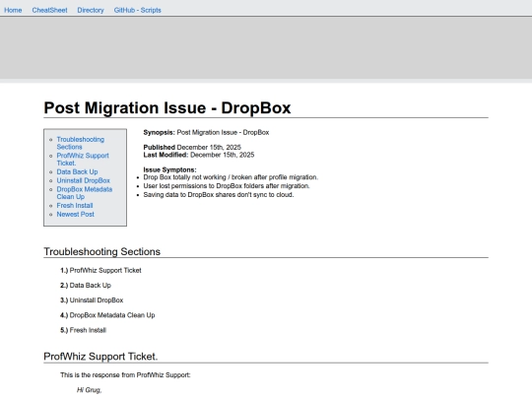Viewport: 532px width, 399px height.
Task: Click list item 3.) Uninstall DropBox
Action: (92, 300)
